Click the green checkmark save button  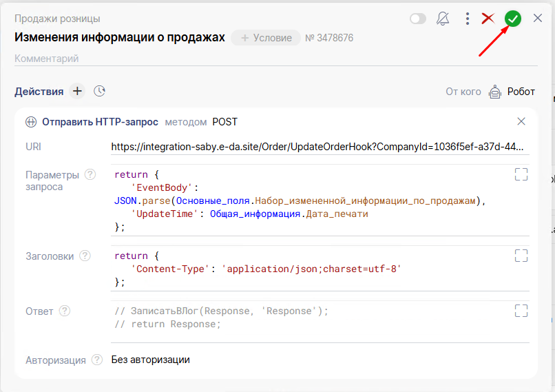pos(512,19)
